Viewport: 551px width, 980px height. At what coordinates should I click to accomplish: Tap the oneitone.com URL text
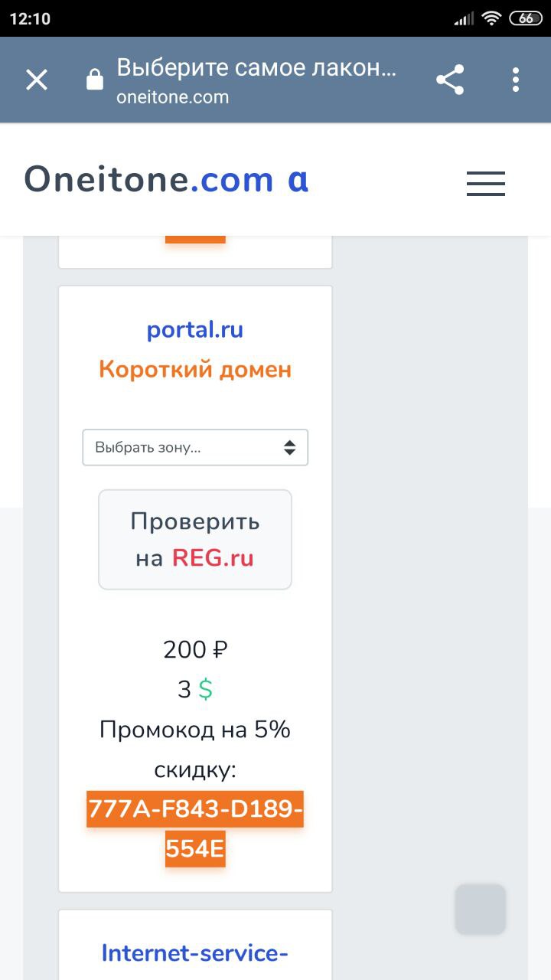click(x=173, y=97)
